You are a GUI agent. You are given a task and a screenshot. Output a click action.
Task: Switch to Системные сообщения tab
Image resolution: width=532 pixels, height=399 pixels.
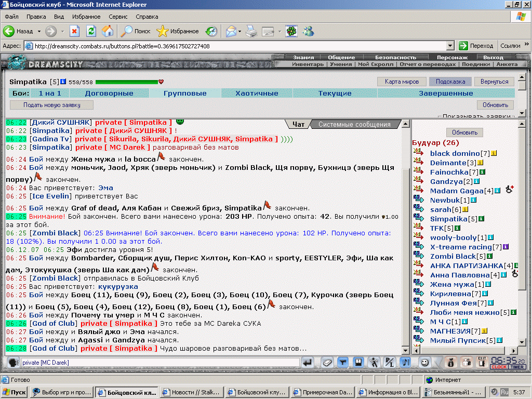tap(354, 125)
